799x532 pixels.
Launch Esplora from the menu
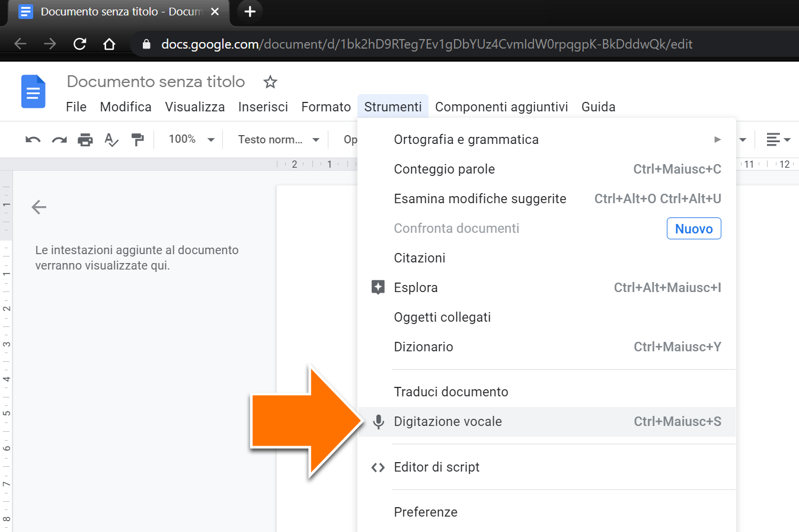pyautogui.click(x=546, y=287)
